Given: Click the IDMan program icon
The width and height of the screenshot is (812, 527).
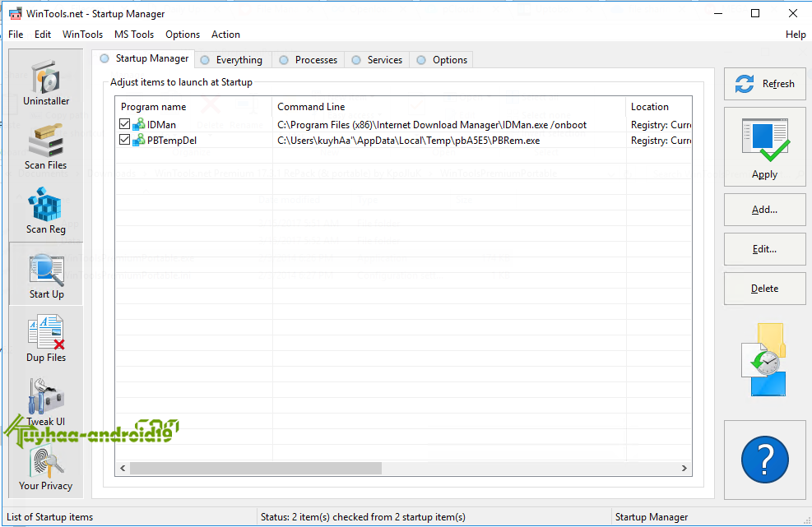Looking at the screenshot, I should 139,124.
